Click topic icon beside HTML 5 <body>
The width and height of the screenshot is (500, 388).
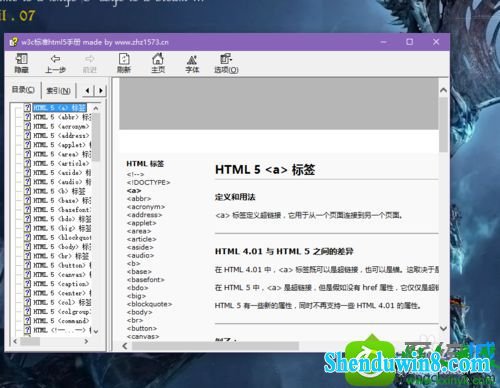click(28, 247)
